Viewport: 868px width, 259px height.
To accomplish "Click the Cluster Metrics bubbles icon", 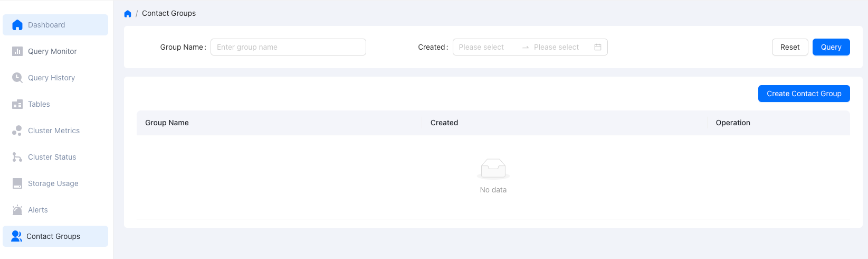I will coord(17,131).
